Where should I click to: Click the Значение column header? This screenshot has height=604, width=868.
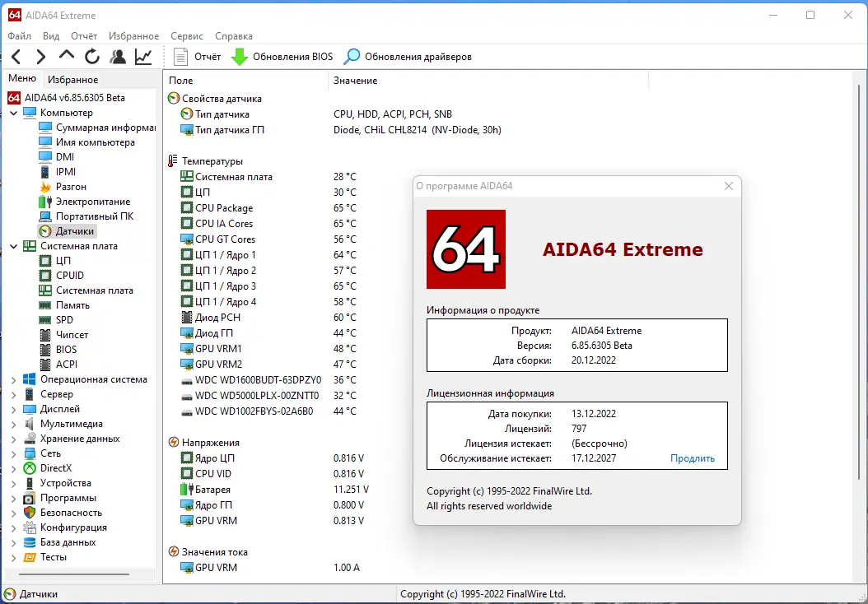[488, 81]
